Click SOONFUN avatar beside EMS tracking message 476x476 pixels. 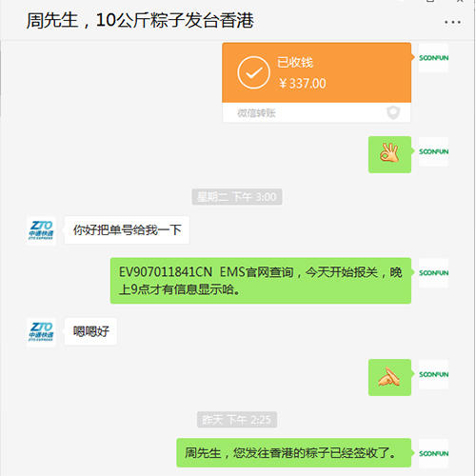pyautogui.click(x=433, y=273)
